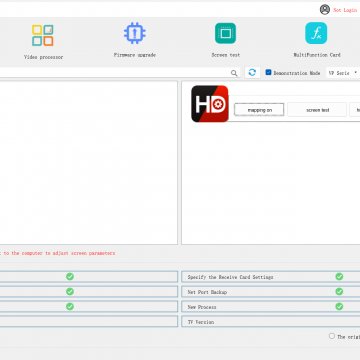Click green check in New Process row
The height and width of the screenshot is (360, 360).
coord(339,306)
